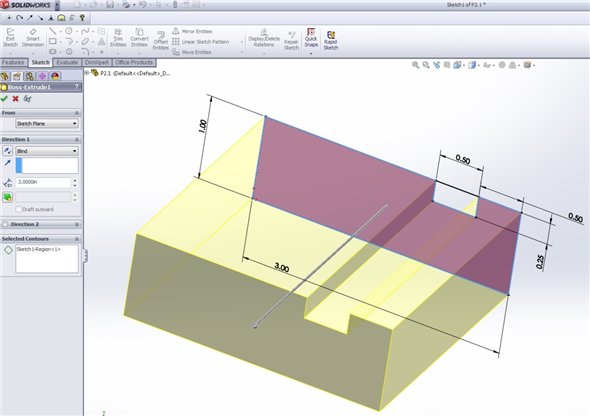The image size is (590, 416).
Task: Click Mirror Entities
Action: (x=192, y=31)
